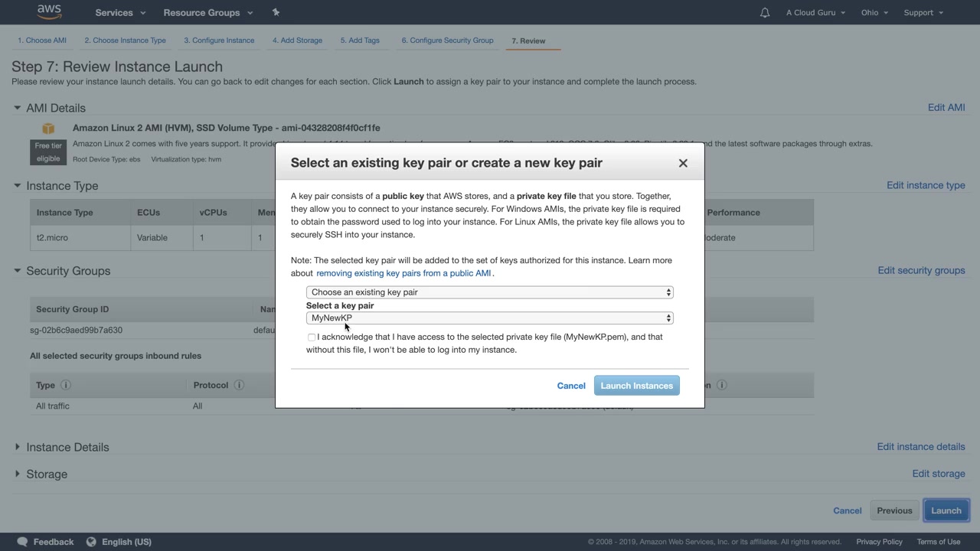Viewport: 980px width, 551px height.
Task: Click the Protocol info icon
Action: click(x=239, y=385)
